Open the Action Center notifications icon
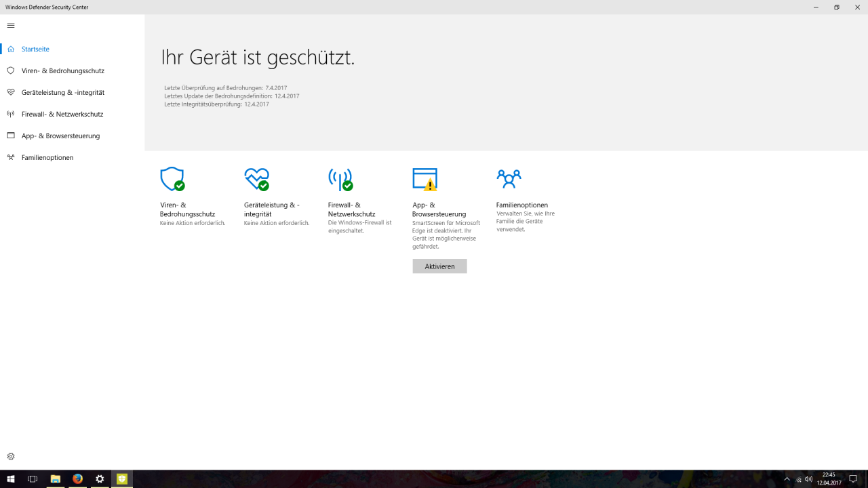Image resolution: width=868 pixels, height=488 pixels. tap(853, 479)
